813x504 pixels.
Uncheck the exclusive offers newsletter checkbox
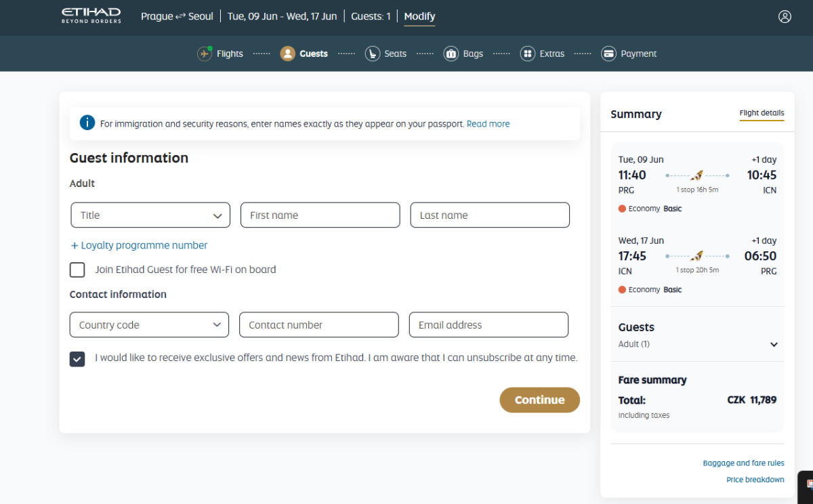77,358
